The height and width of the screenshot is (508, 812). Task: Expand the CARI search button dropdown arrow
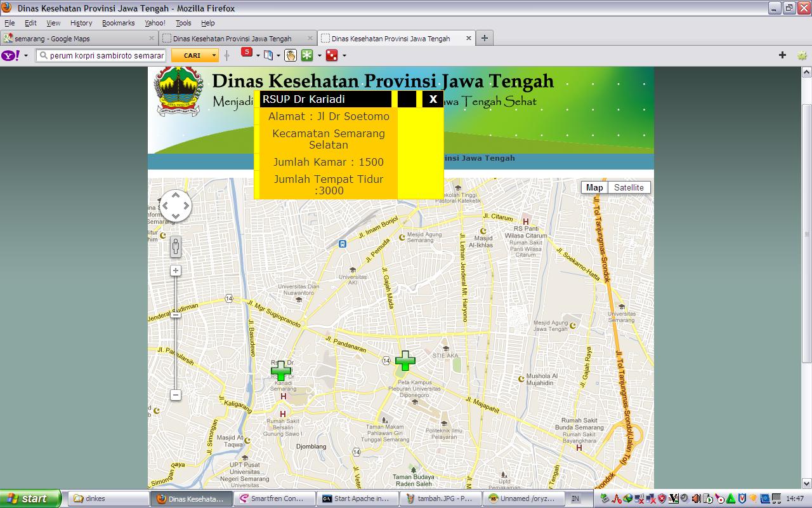pyautogui.click(x=214, y=55)
